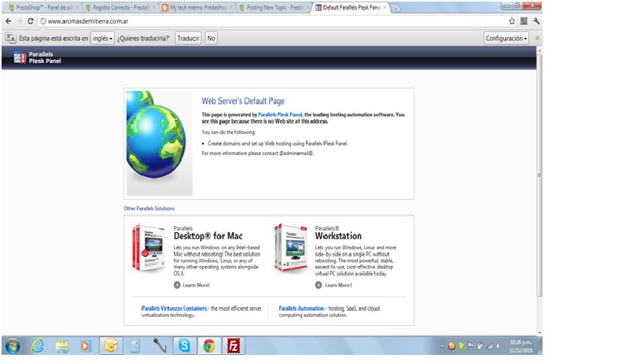Switch to Outlook in the taskbar
This screenshot has width=644, height=362.
coord(111,346)
